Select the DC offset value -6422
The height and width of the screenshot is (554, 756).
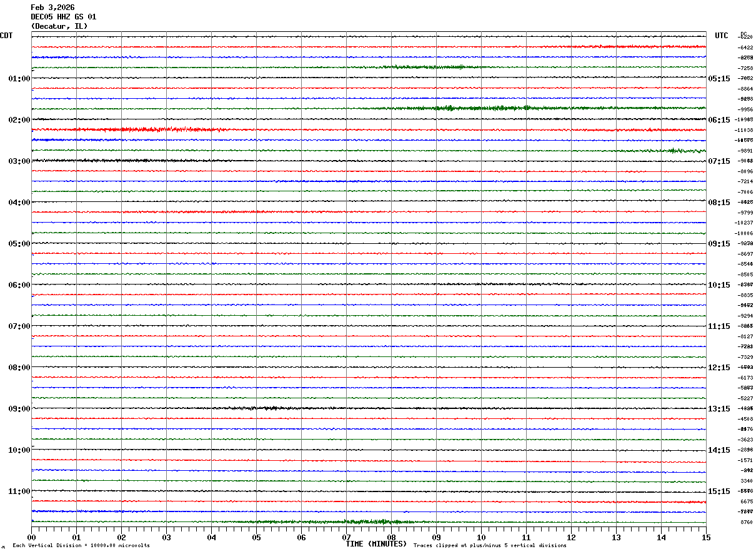coord(745,48)
